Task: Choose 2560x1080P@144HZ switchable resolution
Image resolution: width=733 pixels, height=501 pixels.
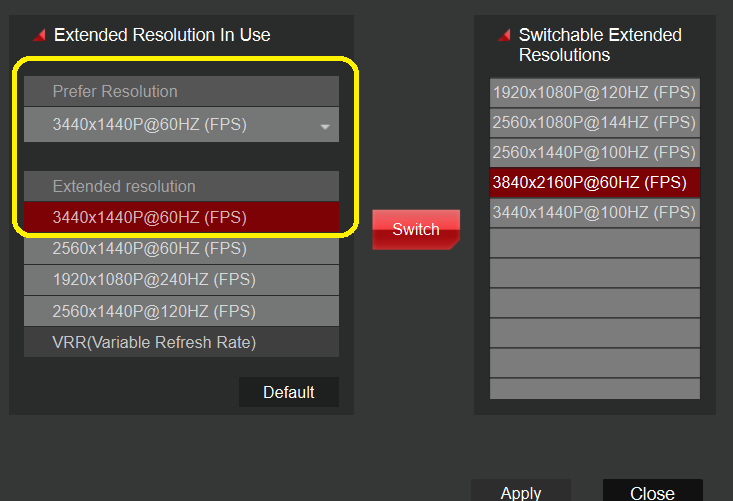Action: (594, 122)
